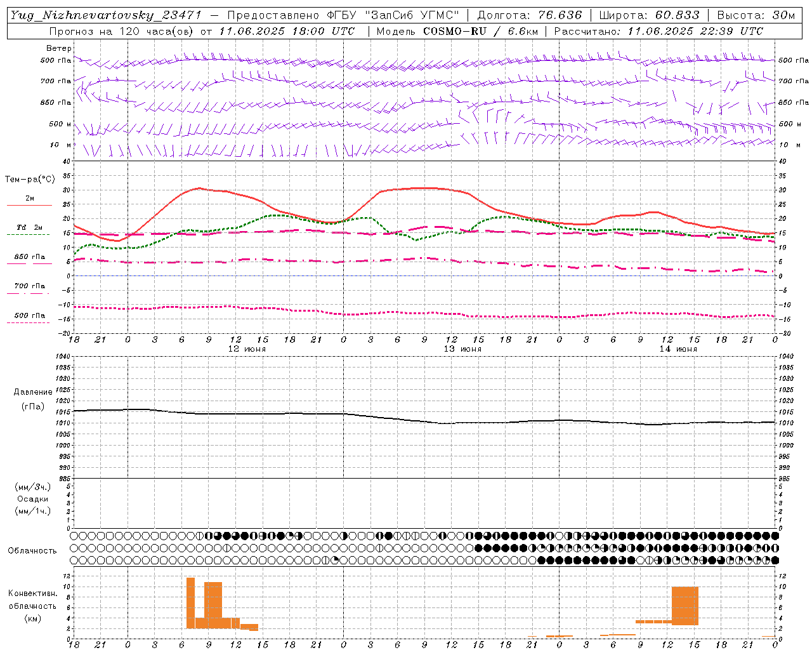The image size is (812, 650).
Task: Click the solid red 2м legend line
Action: pyautogui.click(x=29, y=205)
